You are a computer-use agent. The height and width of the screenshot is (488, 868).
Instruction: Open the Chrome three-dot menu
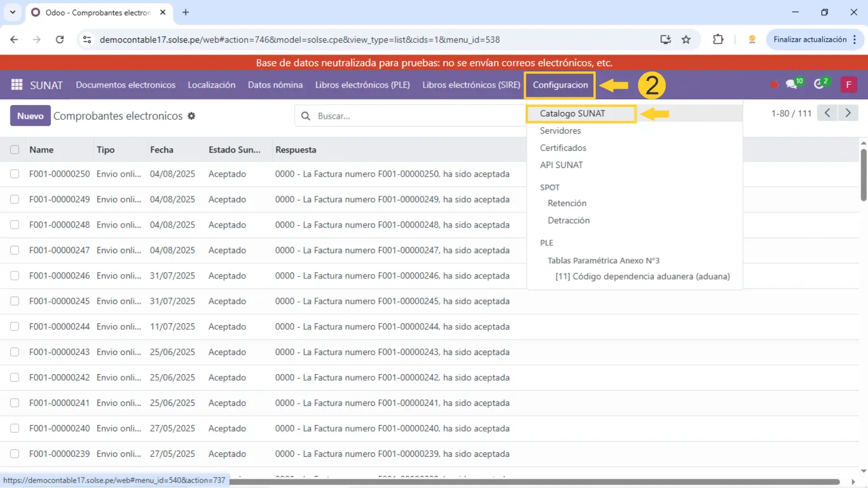tap(854, 39)
